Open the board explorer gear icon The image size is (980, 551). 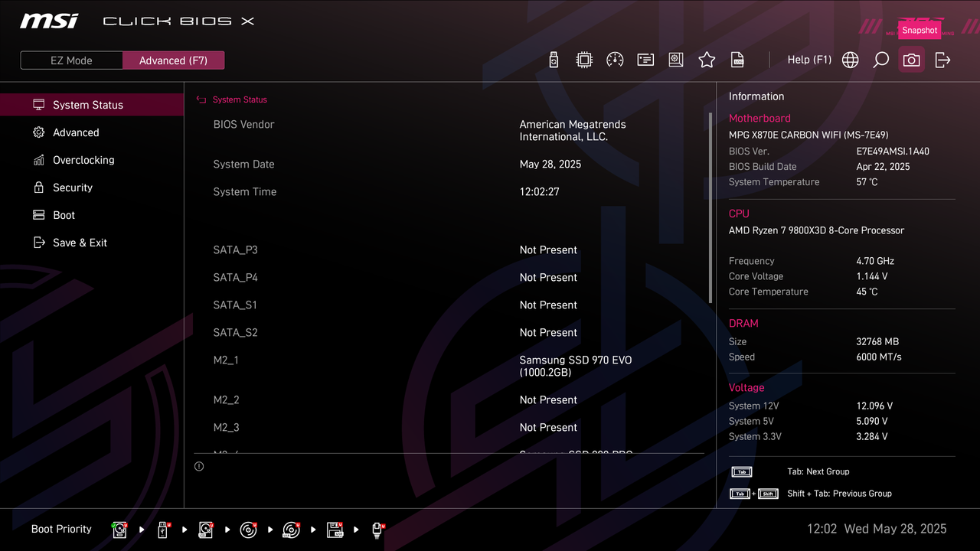pos(676,60)
